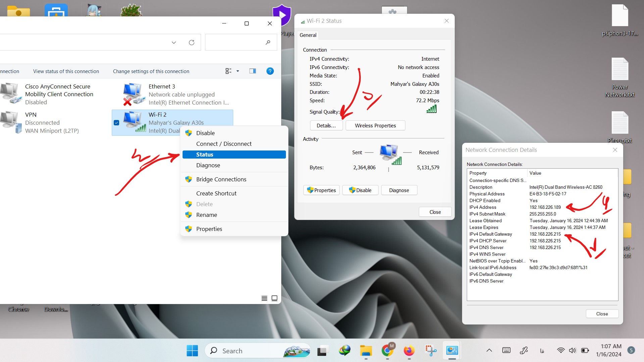Click the Network Connections search box
The image size is (644, 362).
(241, 43)
